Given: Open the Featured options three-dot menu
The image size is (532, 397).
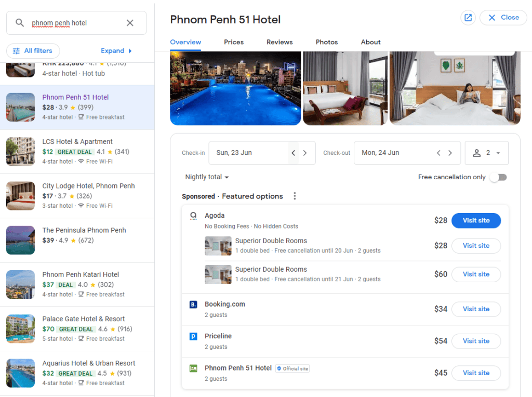Looking at the screenshot, I should click(x=295, y=196).
